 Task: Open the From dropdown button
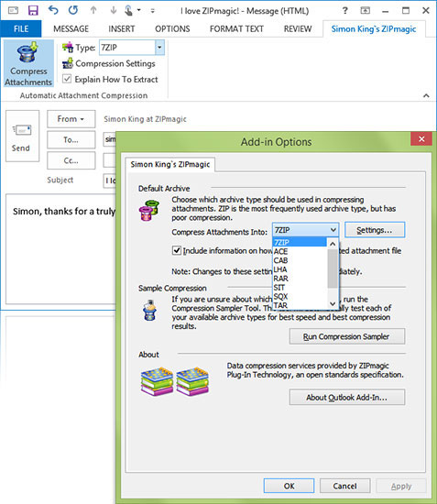click(71, 119)
